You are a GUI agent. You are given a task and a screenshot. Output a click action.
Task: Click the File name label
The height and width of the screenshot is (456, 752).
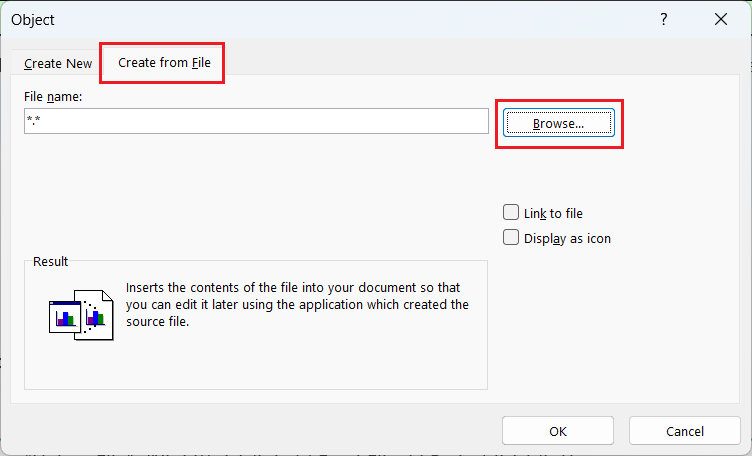point(53,96)
